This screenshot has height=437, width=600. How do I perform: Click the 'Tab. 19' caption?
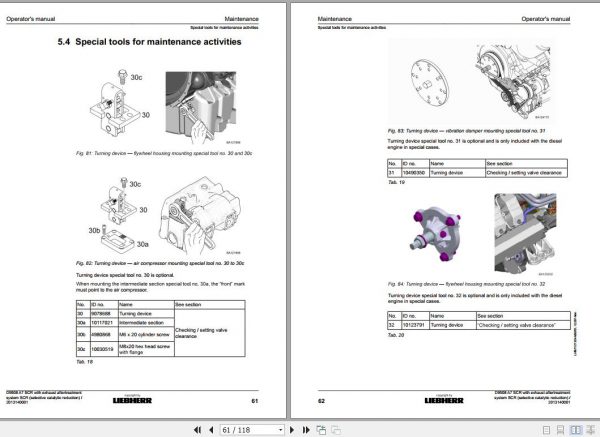396,182
